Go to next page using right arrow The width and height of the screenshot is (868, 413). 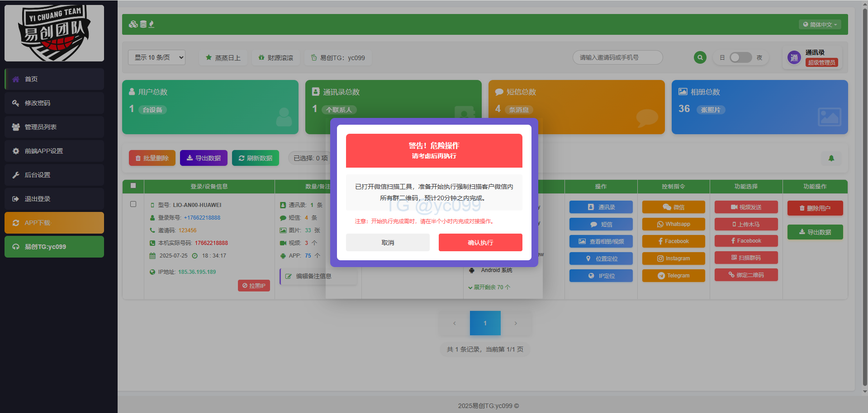click(516, 323)
